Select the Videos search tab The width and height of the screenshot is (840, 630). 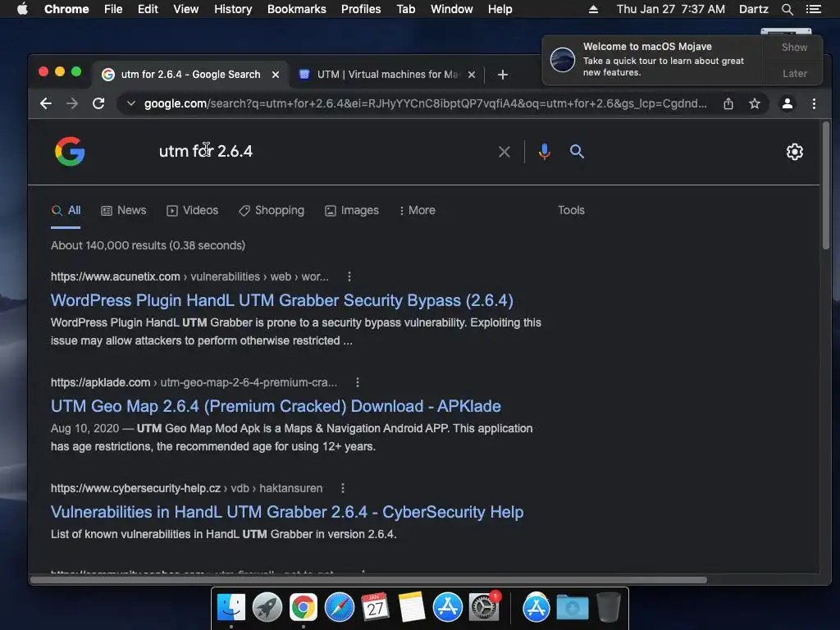(x=192, y=211)
